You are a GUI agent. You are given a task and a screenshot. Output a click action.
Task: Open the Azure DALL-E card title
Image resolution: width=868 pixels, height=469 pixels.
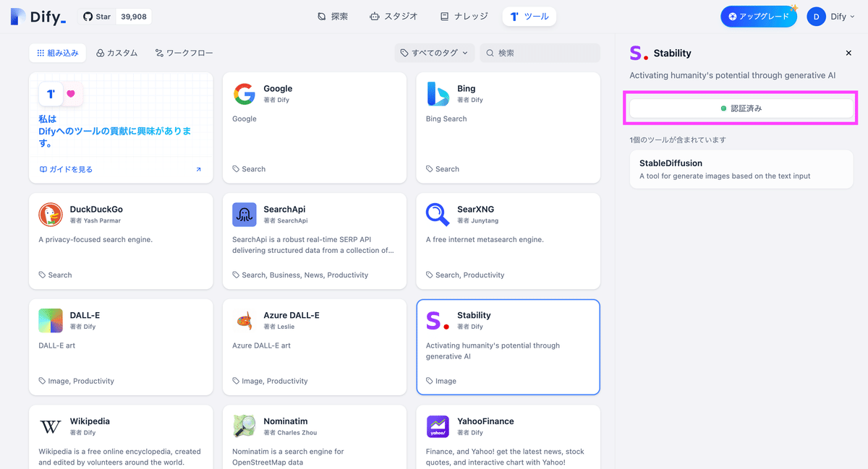tap(292, 315)
